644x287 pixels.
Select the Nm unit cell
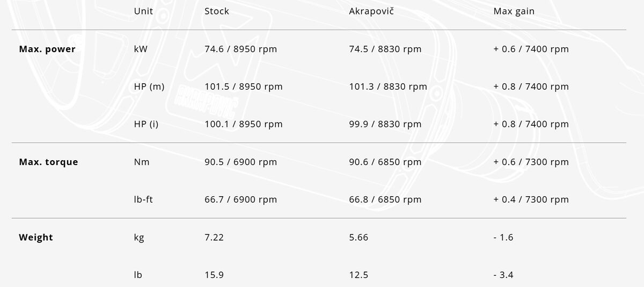142,162
